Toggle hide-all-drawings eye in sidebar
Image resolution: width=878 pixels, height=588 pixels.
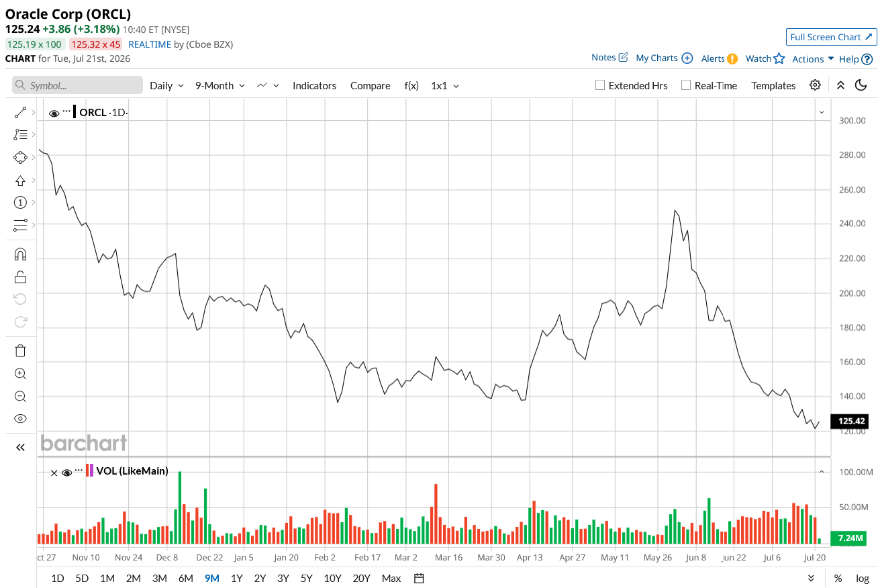(x=20, y=418)
